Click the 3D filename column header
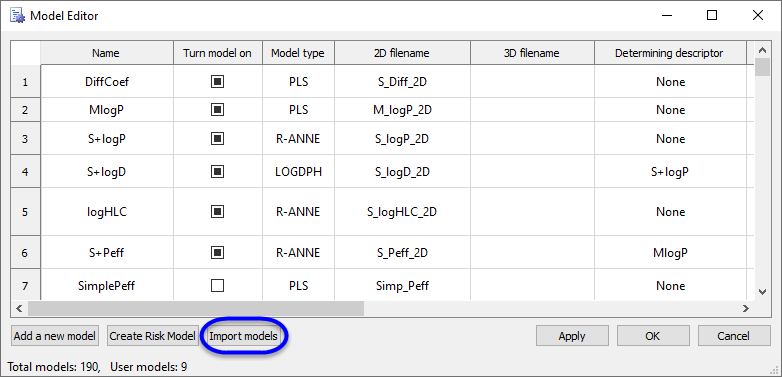The image size is (782, 377). pos(532,53)
